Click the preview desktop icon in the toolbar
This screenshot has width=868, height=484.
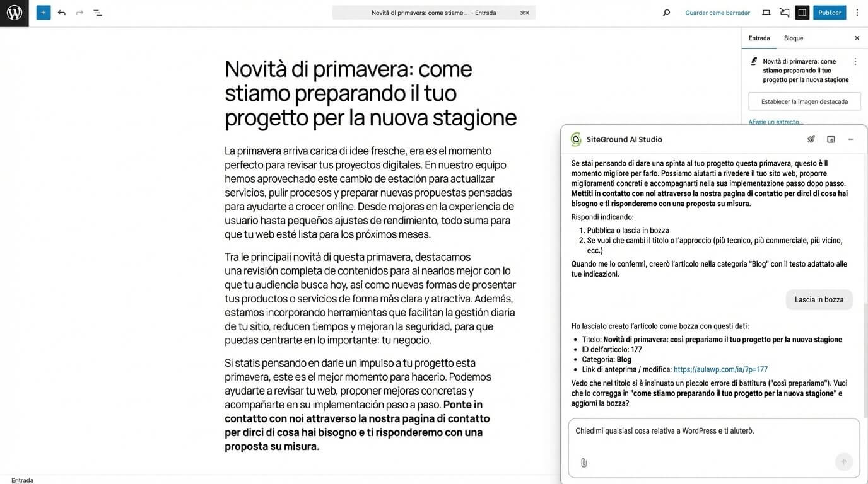765,13
